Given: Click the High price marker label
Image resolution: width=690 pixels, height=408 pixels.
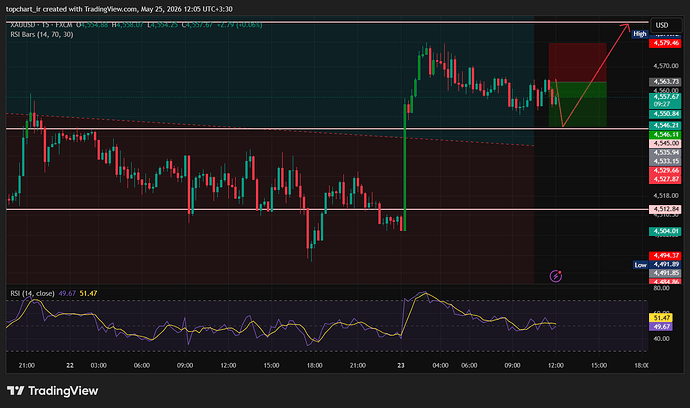Looking at the screenshot, I should coord(639,34).
